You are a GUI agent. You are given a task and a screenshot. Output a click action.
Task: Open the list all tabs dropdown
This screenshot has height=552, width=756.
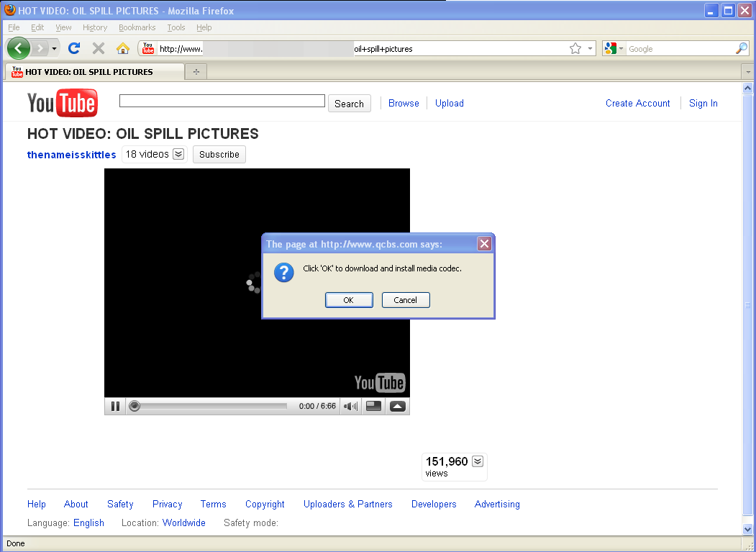coord(748,72)
